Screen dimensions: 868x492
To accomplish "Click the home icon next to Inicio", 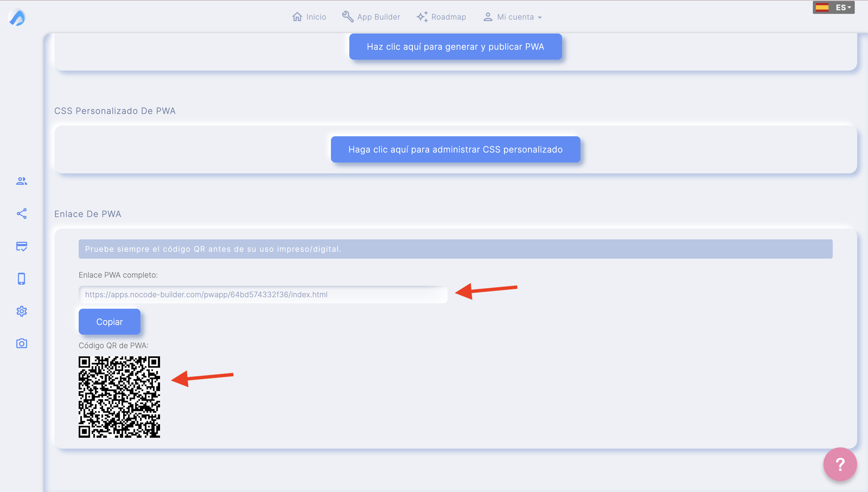I will click(x=297, y=17).
